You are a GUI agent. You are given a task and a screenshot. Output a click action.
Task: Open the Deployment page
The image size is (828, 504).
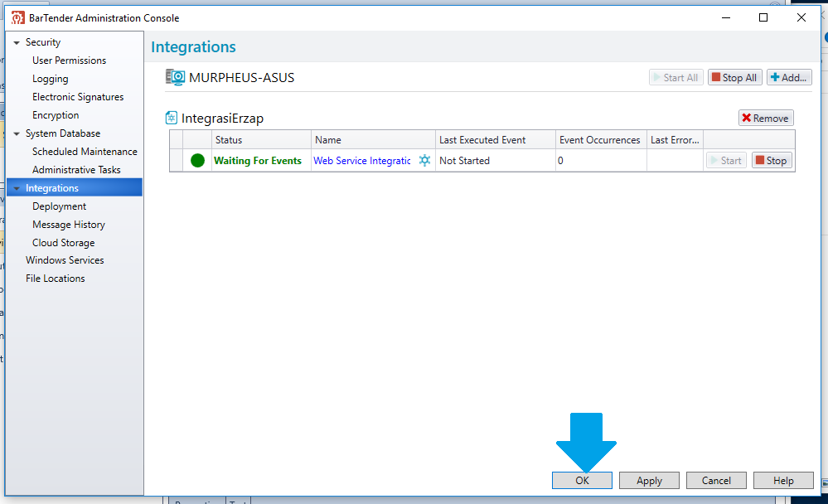click(59, 206)
